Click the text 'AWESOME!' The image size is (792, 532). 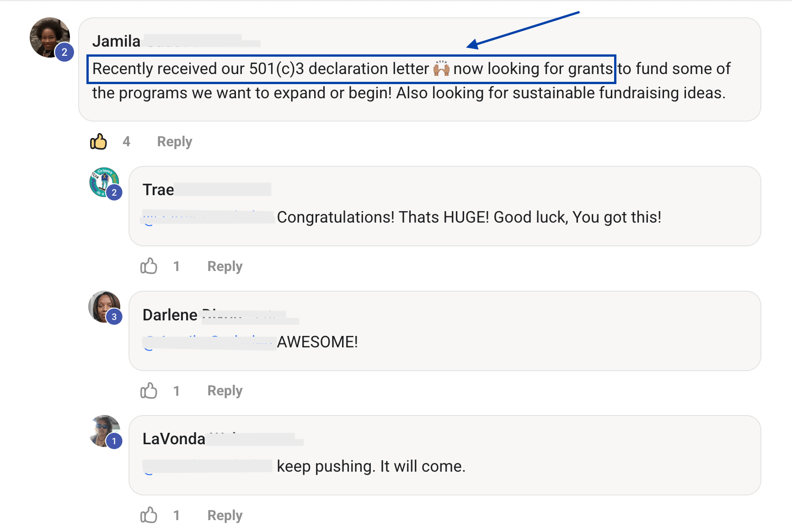click(x=317, y=342)
